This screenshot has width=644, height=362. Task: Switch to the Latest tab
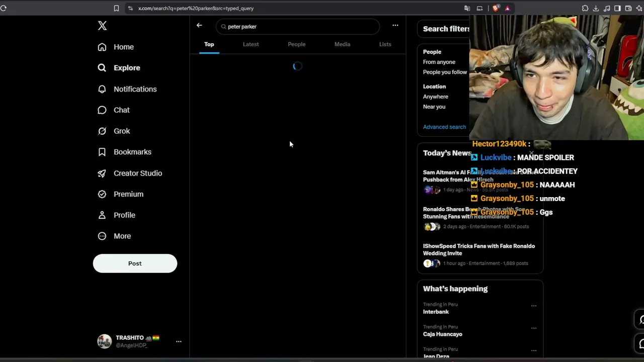(251, 44)
